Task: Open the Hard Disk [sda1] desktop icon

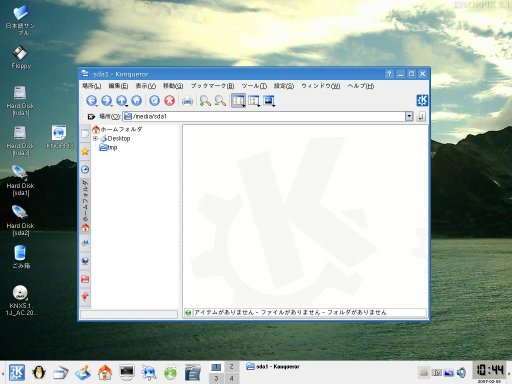Action: click(20, 181)
